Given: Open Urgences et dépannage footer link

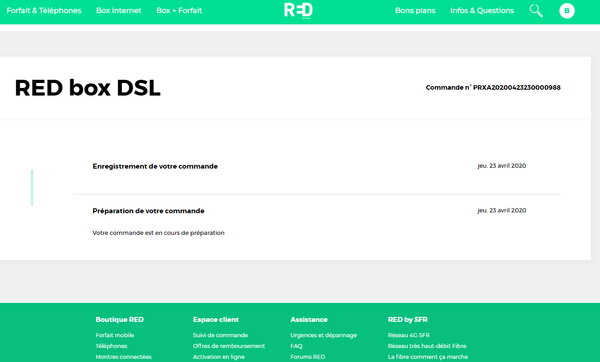Looking at the screenshot, I should [324, 335].
